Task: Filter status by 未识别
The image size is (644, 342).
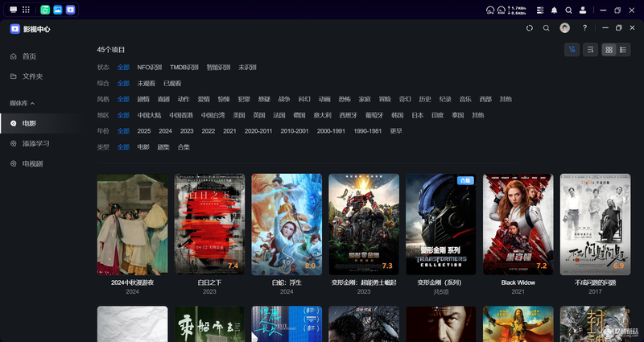Action: (247, 68)
